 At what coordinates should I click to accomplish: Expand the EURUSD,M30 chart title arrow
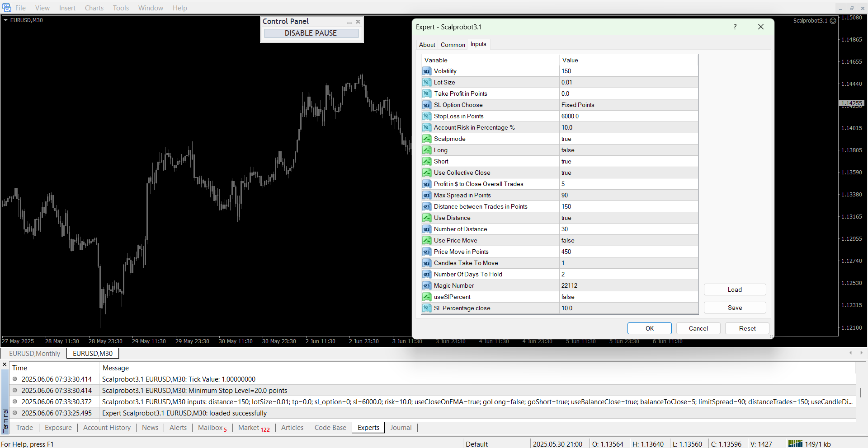click(x=6, y=20)
